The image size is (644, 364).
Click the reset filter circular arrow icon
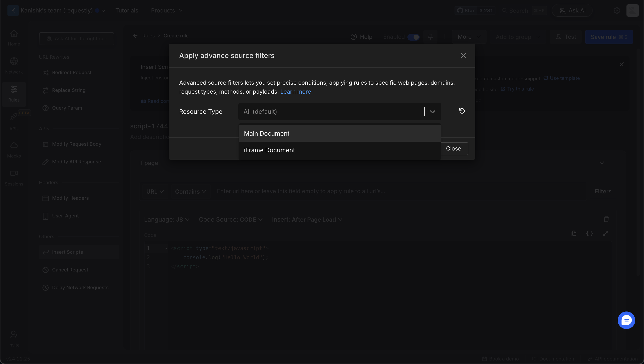[462, 111]
